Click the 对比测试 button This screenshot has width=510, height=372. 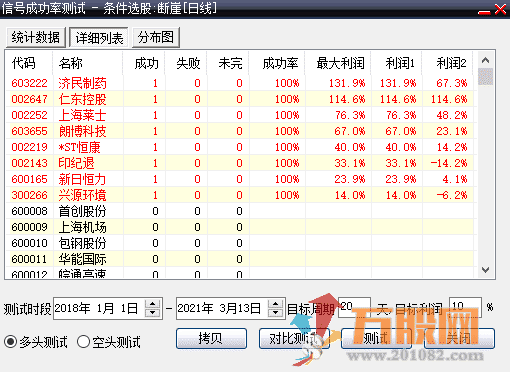pyautogui.click(x=294, y=339)
